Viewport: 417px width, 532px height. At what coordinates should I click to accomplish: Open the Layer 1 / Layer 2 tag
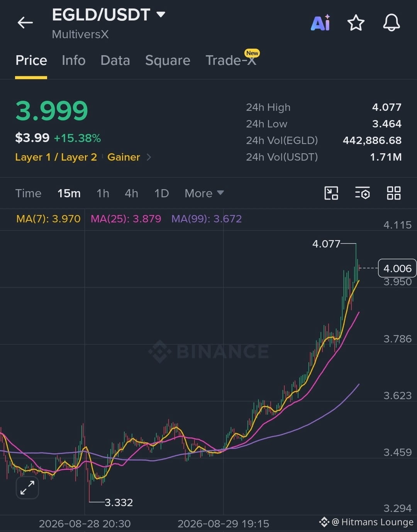coord(56,157)
